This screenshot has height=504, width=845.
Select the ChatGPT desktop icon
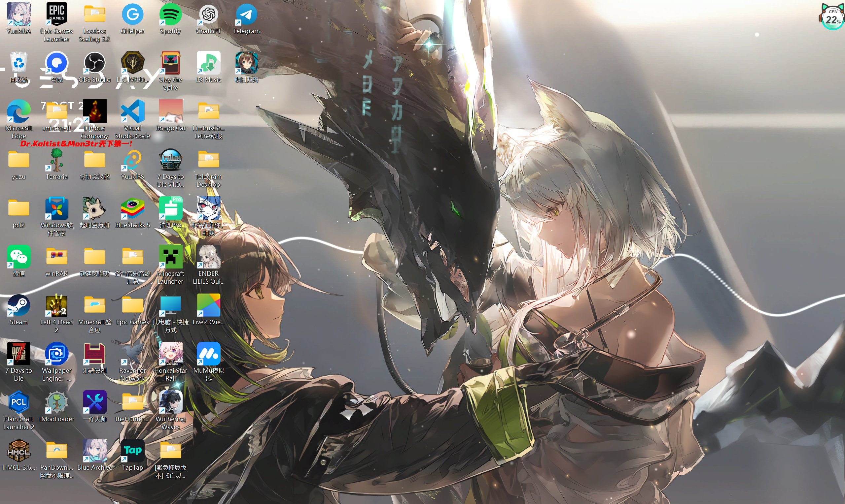click(x=208, y=15)
